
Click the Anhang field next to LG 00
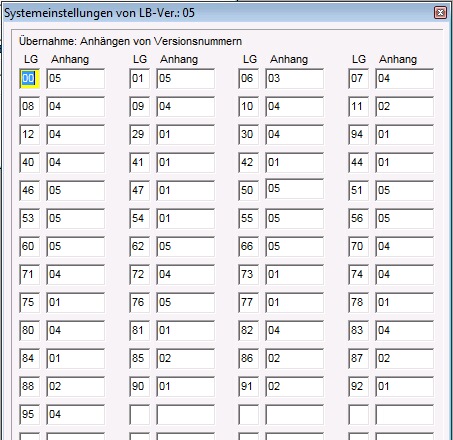75,79
